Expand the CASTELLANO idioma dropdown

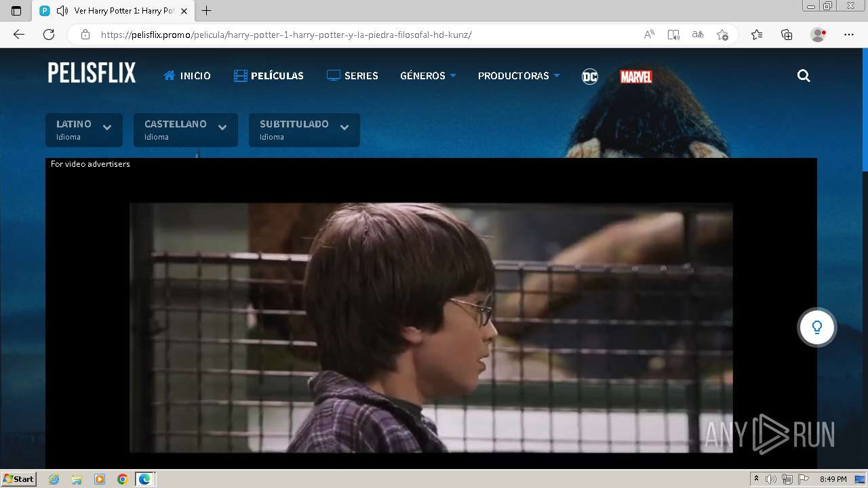click(186, 129)
